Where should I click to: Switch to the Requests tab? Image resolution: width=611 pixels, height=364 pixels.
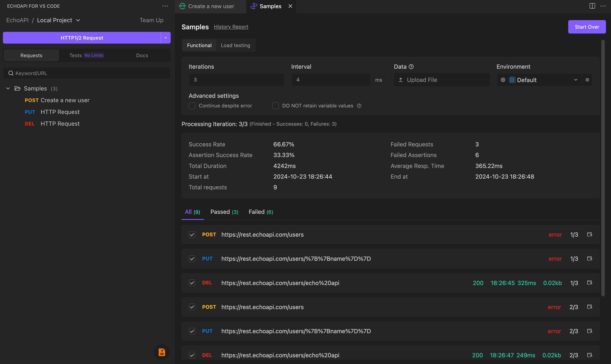31,56
